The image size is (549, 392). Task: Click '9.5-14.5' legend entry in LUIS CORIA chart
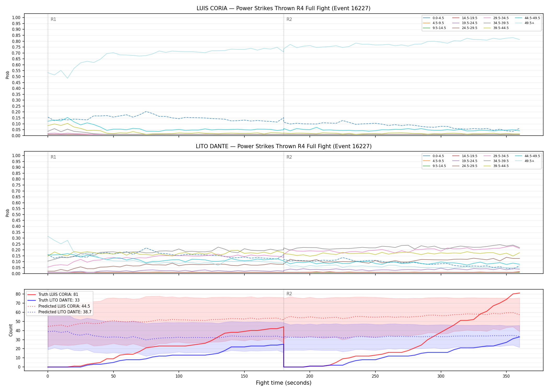[x=434, y=28]
